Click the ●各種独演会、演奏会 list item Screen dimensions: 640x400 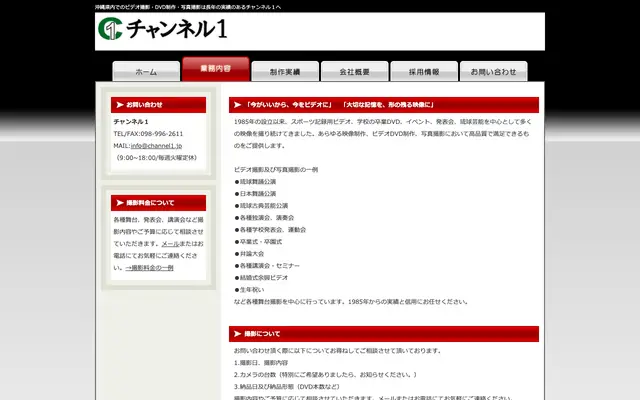[x=264, y=218]
